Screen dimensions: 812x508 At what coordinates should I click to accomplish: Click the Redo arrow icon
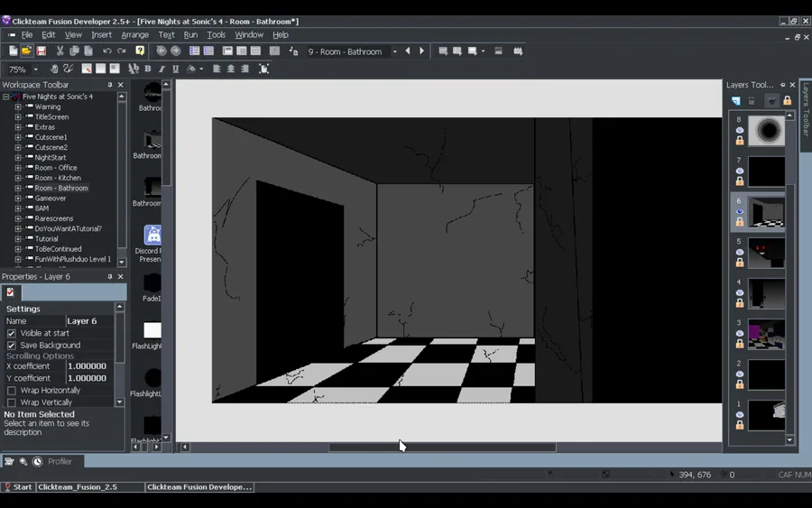pos(122,51)
